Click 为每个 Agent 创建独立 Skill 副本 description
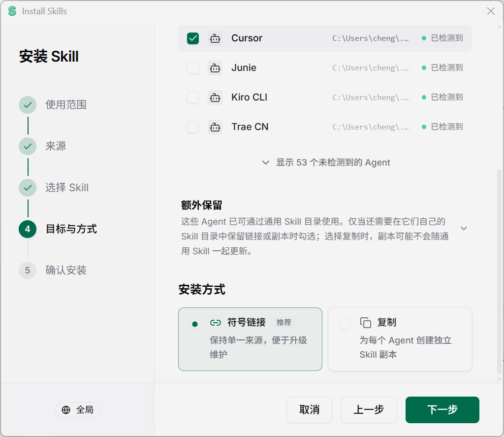504x437 pixels. (x=406, y=347)
